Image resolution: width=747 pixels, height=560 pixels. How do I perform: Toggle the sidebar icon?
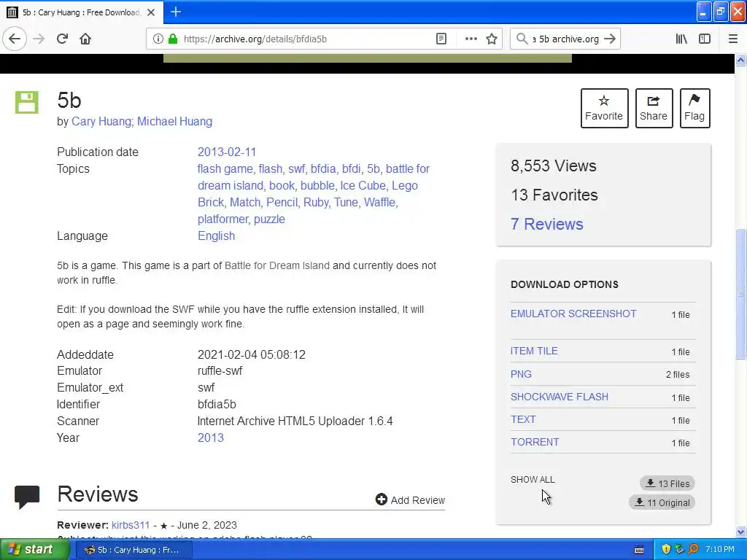click(705, 39)
